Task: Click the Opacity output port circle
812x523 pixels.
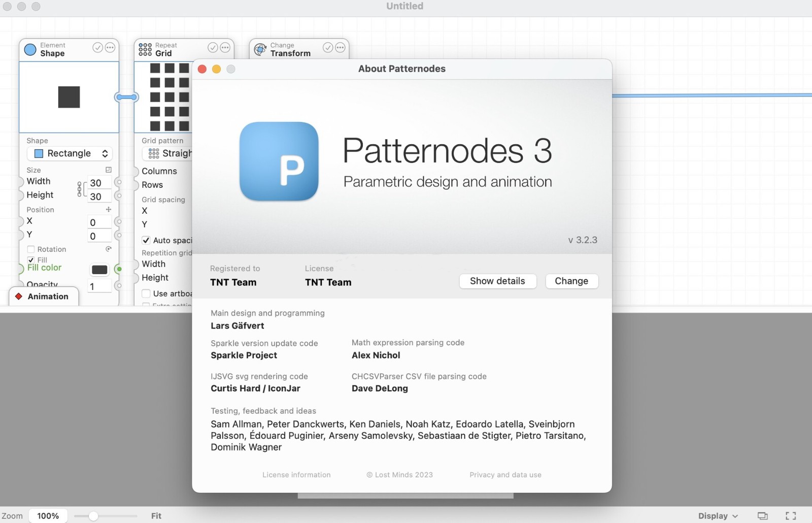Action: point(119,286)
